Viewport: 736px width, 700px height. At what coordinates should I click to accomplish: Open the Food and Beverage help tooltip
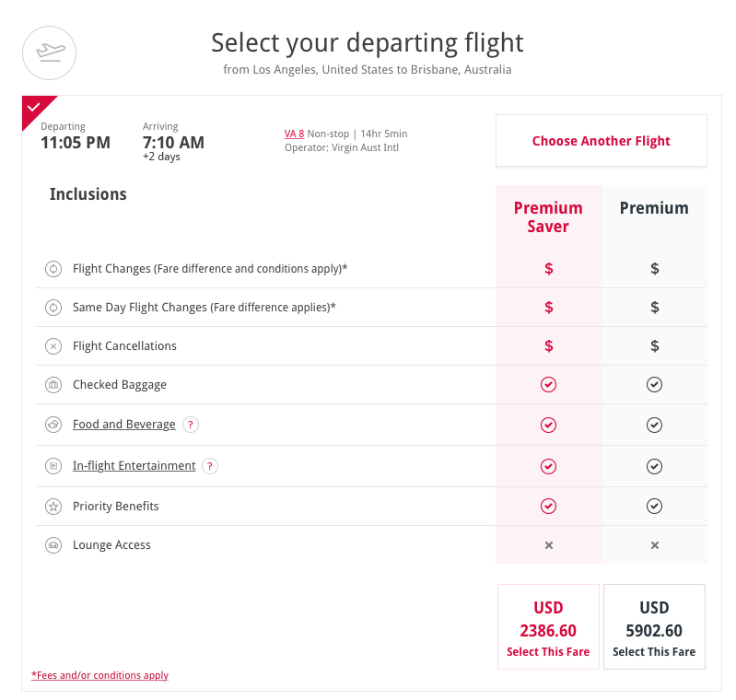[x=190, y=425]
